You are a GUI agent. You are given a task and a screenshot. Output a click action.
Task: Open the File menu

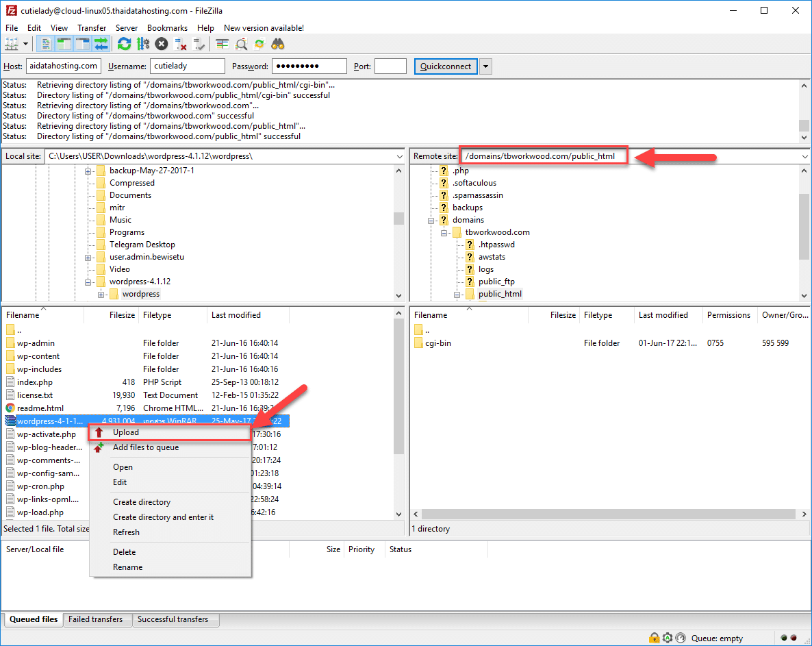click(x=12, y=28)
